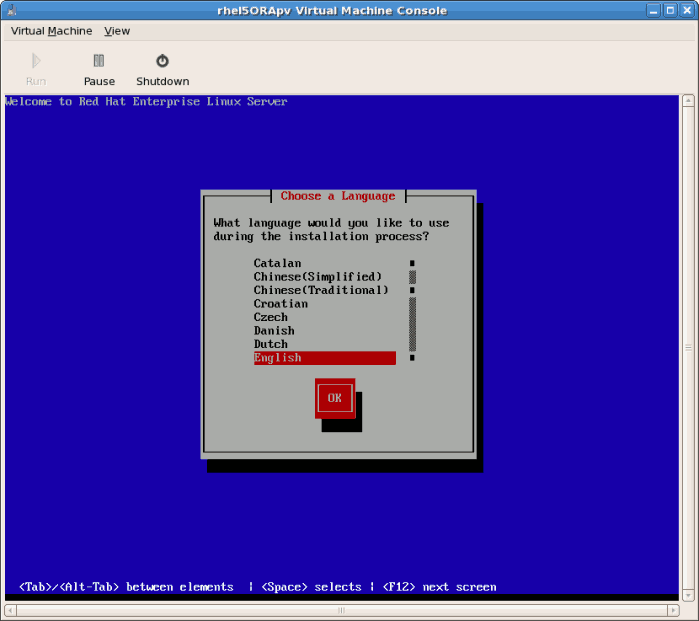Click the window menu icon in title bar
Viewport: 699px width, 621px height.
(11, 10)
